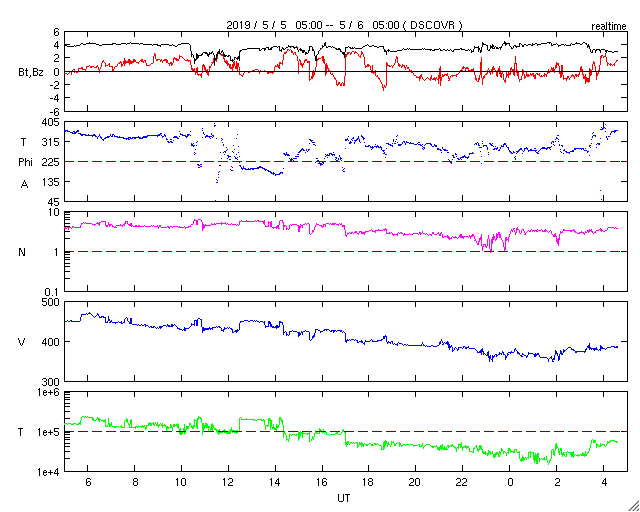Click the "135" tick on the Phi axis
The height and width of the screenshot is (512, 640).
click(51, 182)
